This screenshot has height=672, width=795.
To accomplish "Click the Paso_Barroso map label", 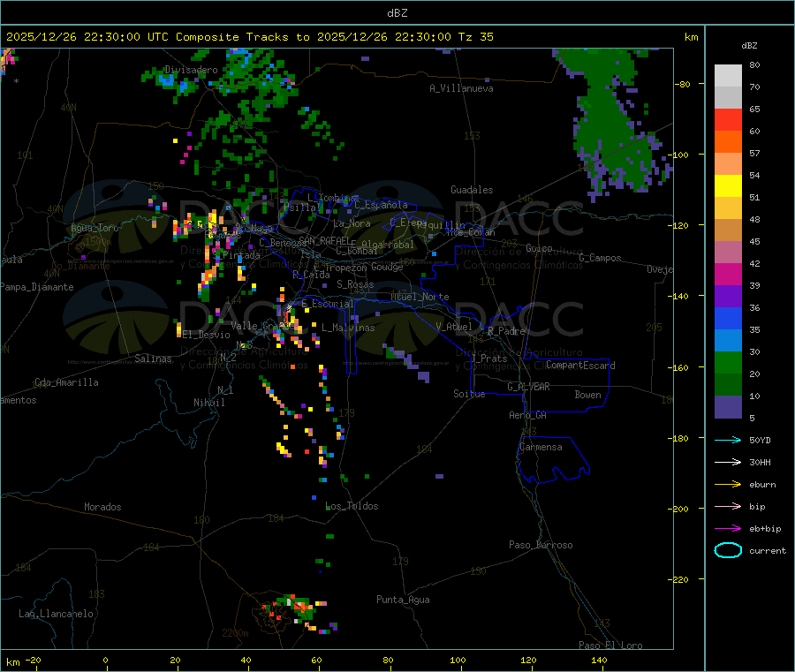I will tap(541, 545).
